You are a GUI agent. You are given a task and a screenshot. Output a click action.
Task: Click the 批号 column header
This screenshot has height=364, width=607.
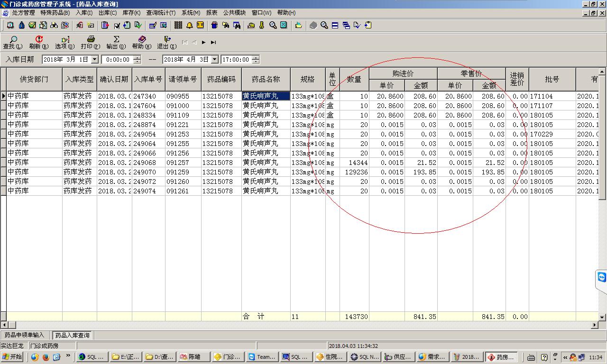click(552, 79)
